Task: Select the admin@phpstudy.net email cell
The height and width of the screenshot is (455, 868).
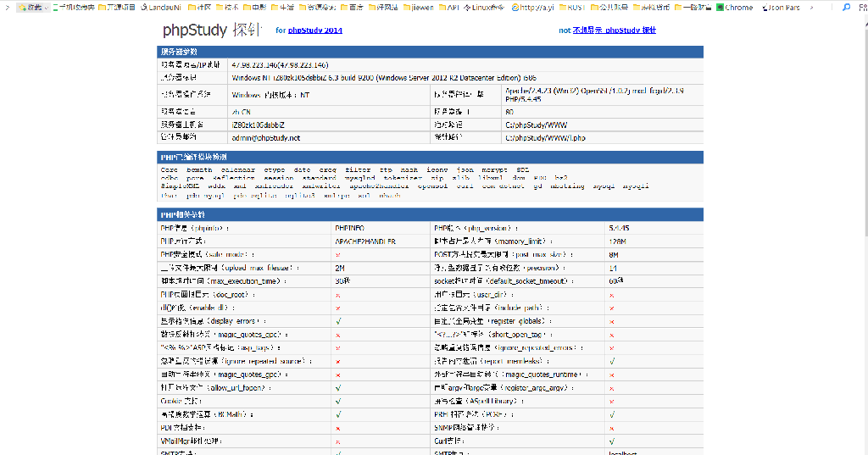Action: [265, 138]
